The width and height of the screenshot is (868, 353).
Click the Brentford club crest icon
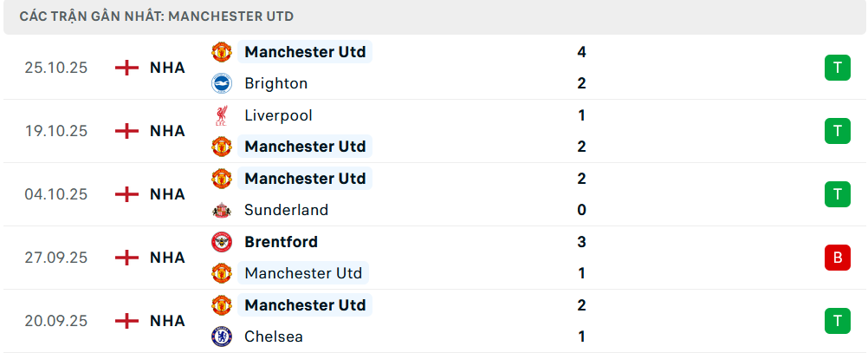pyautogui.click(x=222, y=242)
